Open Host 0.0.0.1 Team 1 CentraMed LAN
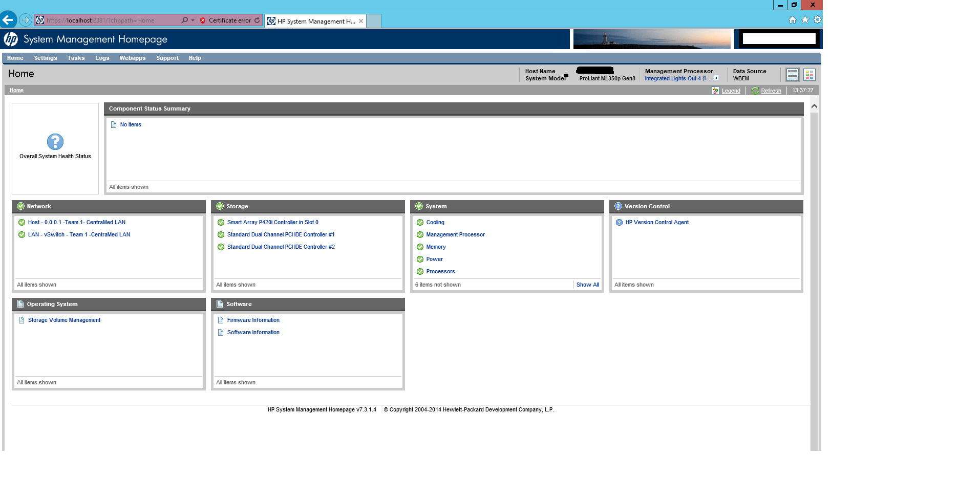980x479 pixels. (x=77, y=223)
